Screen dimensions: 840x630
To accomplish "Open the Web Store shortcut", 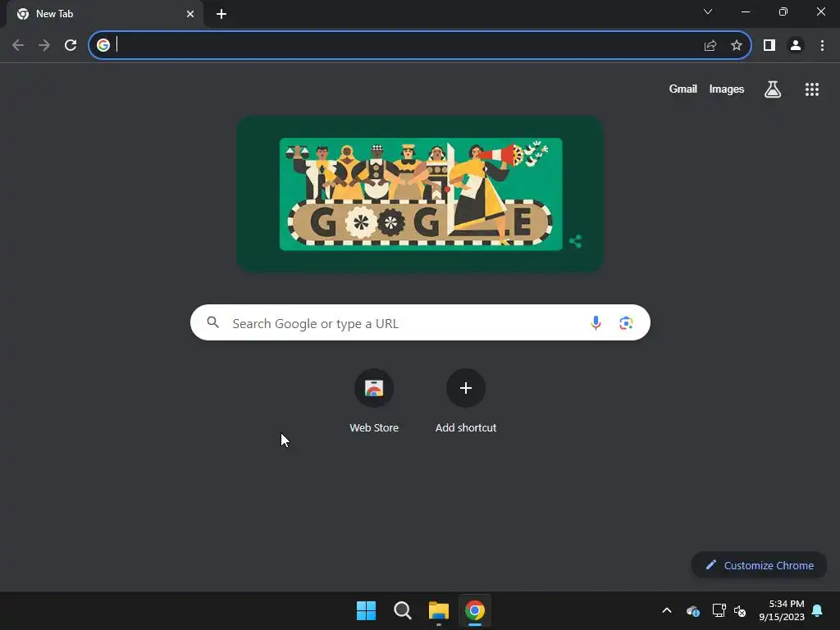I will tap(374, 400).
